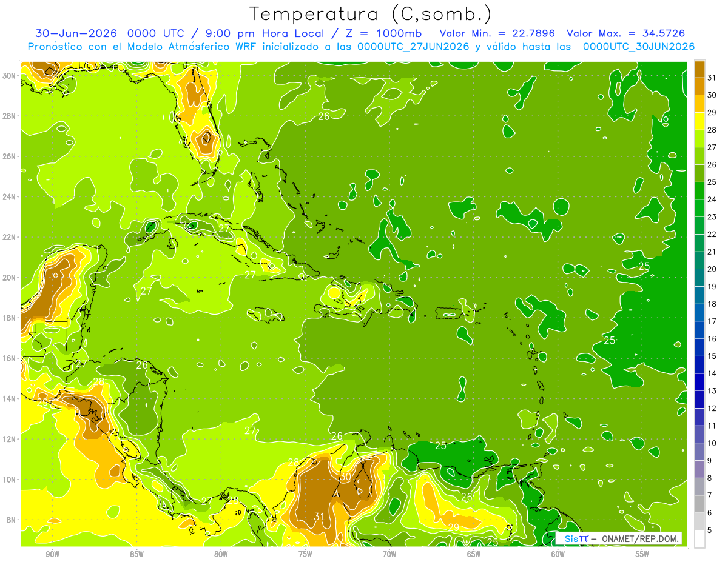728x562 pixels.
Task: Click the color bar value label 6
Action: 710,512
